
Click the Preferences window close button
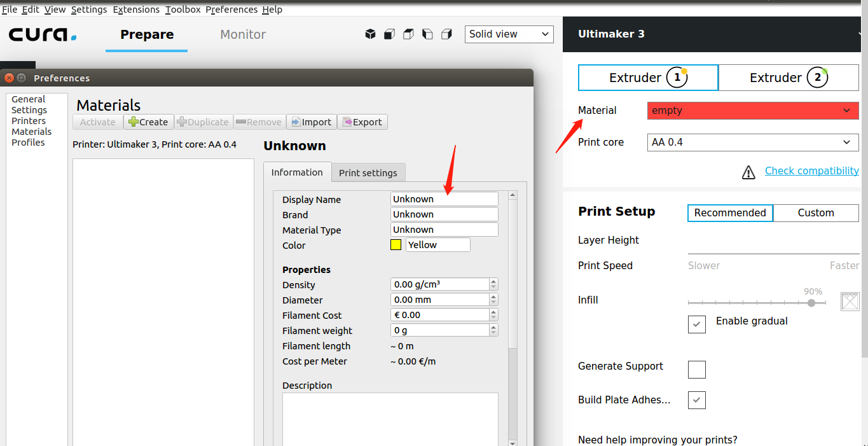point(9,78)
